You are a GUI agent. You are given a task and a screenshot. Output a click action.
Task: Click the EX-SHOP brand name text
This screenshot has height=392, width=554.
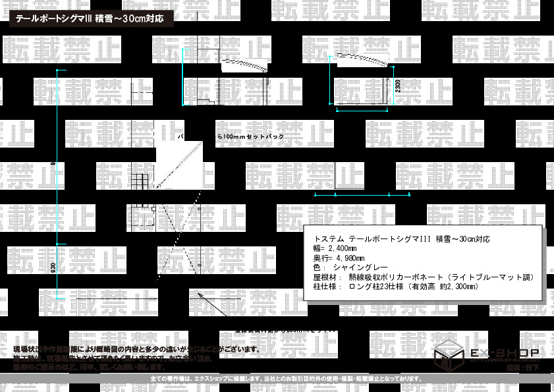[x=505, y=352]
